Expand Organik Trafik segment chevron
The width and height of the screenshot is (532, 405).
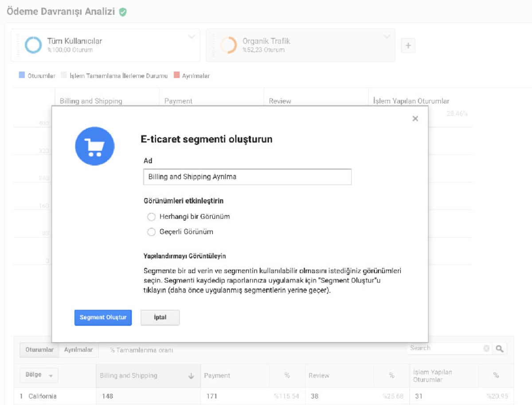pyautogui.click(x=387, y=37)
